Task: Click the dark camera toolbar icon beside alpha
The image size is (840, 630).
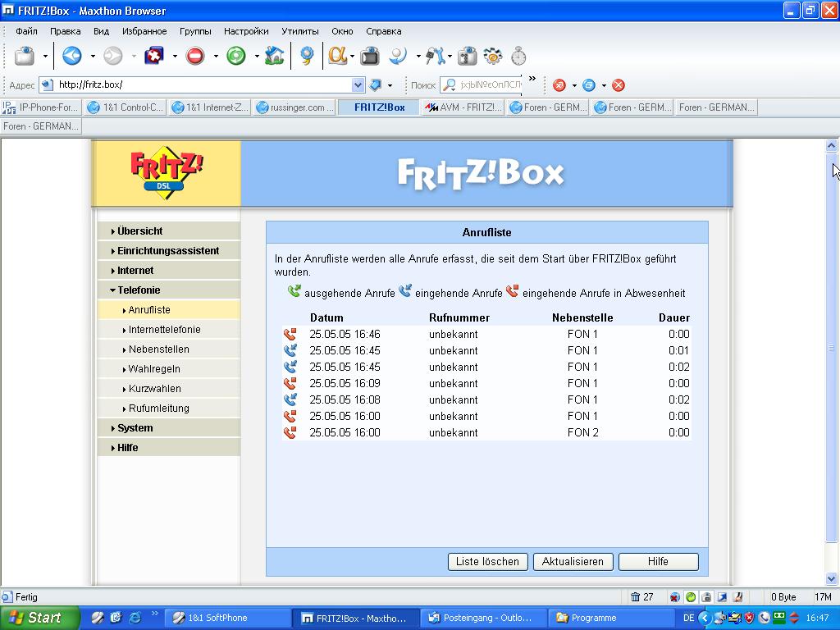Action: tap(370, 56)
